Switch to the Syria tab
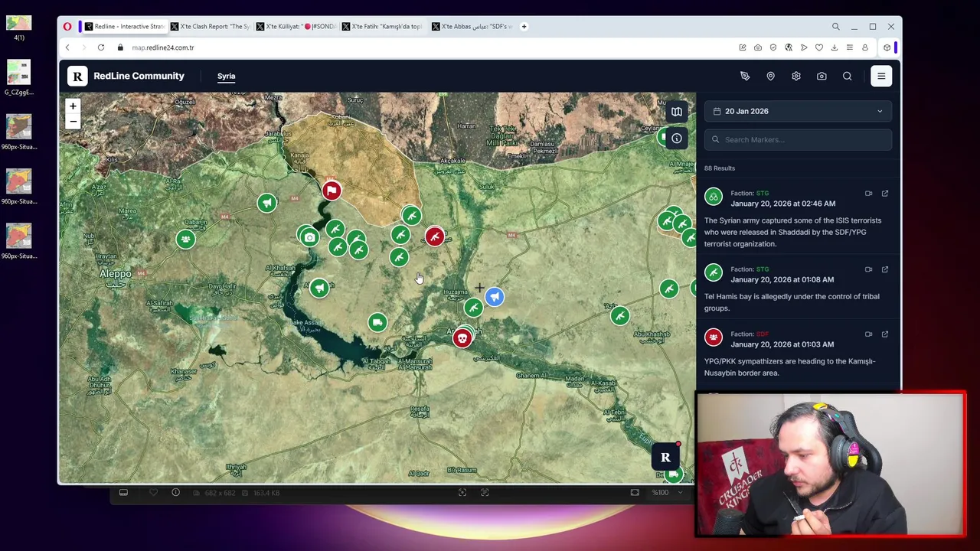This screenshot has height=551, width=980. (226, 76)
